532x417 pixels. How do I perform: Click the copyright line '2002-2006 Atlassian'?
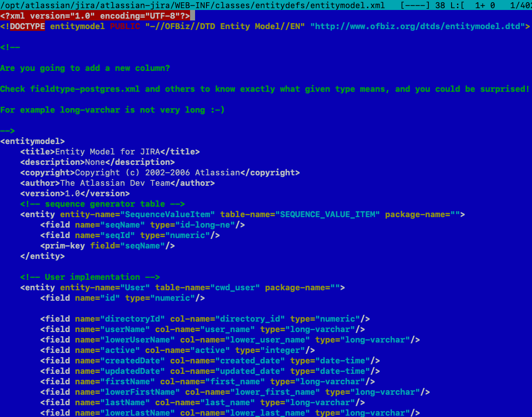tap(160, 173)
